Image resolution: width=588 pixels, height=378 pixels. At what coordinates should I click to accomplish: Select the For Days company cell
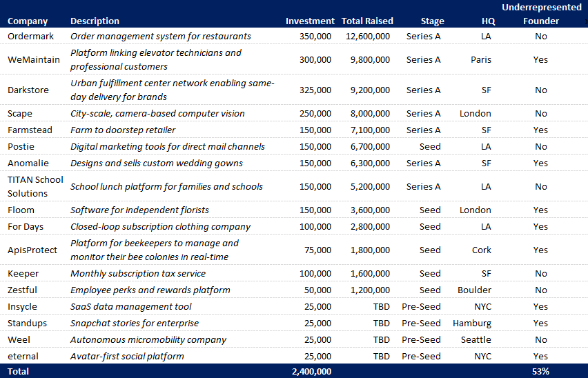coord(25,227)
